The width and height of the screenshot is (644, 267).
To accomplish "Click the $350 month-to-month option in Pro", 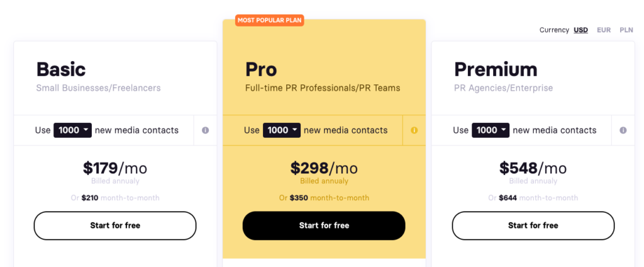I will [324, 198].
